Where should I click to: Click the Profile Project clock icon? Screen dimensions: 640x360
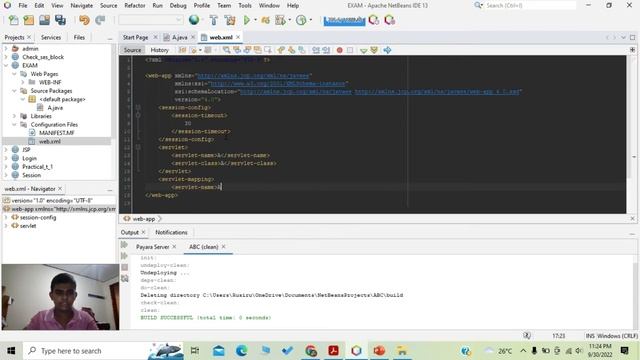[x=301, y=20]
